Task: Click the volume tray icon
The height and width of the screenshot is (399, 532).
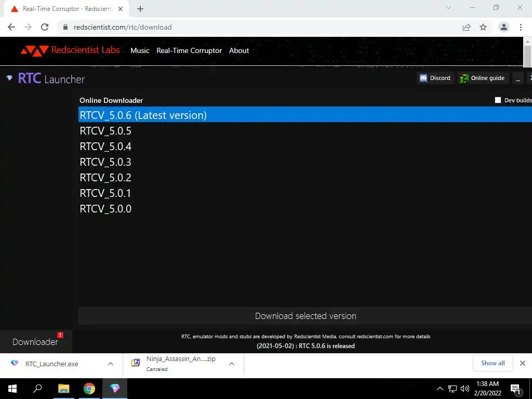Action: click(x=465, y=389)
